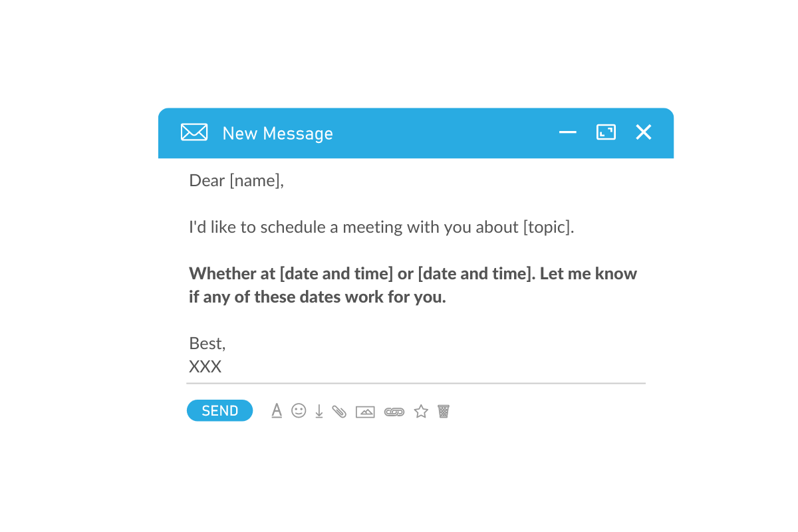This screenshot has width=798, height=532.
Task: Click the SEND button
Action: 219,411
